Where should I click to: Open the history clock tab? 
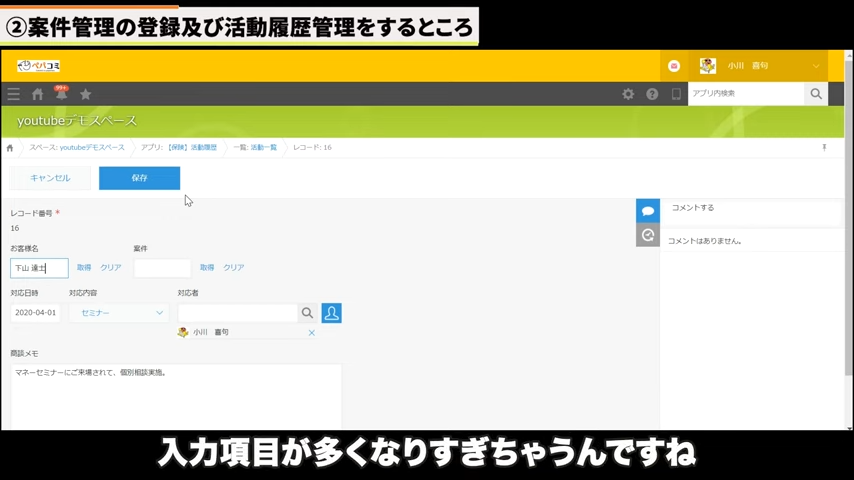(648, 235)
